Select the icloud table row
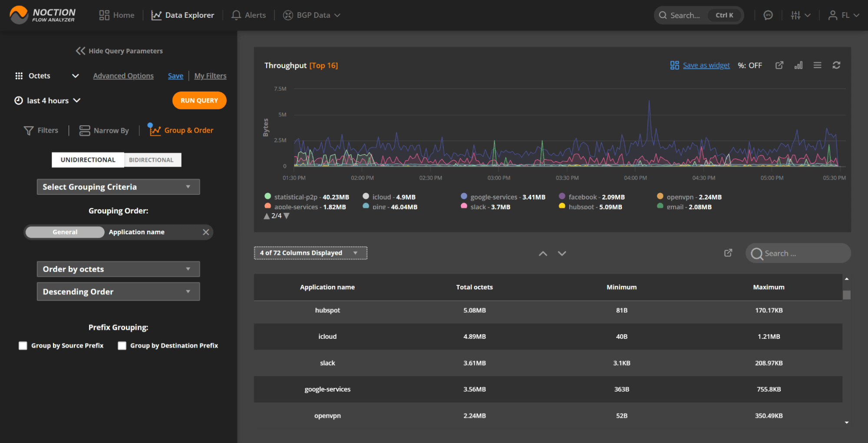 click(x=548, y=337)
